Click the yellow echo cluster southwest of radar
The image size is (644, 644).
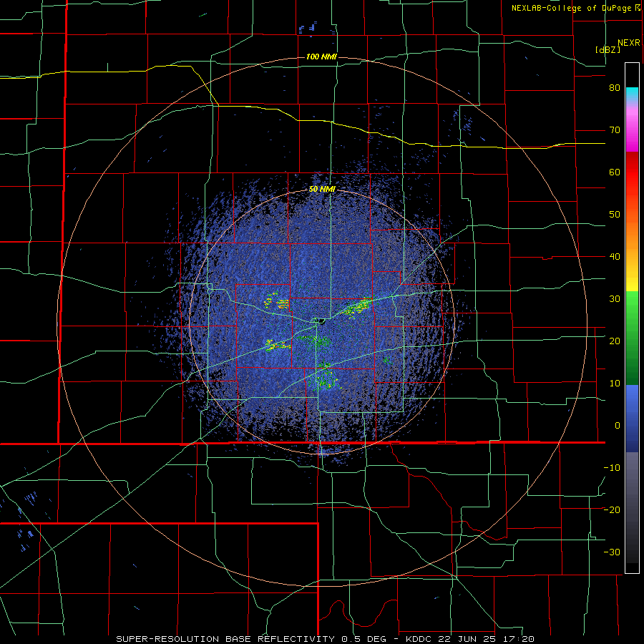[278, 345]
